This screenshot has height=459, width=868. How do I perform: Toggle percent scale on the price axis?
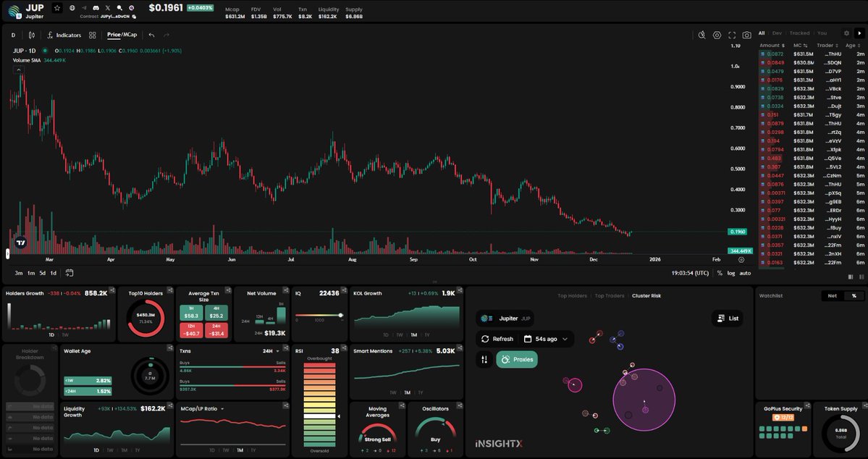coord(720,273)
